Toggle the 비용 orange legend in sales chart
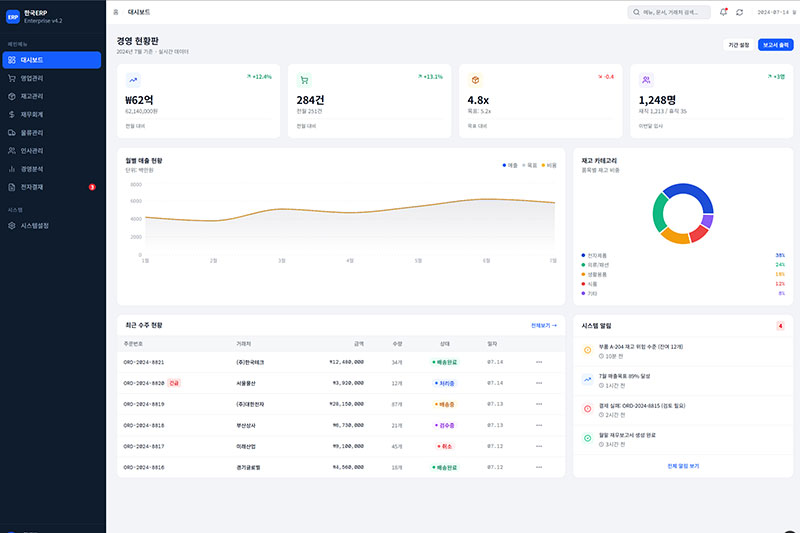The width and height of the screenshot is (800, 533). pos(549,165)
